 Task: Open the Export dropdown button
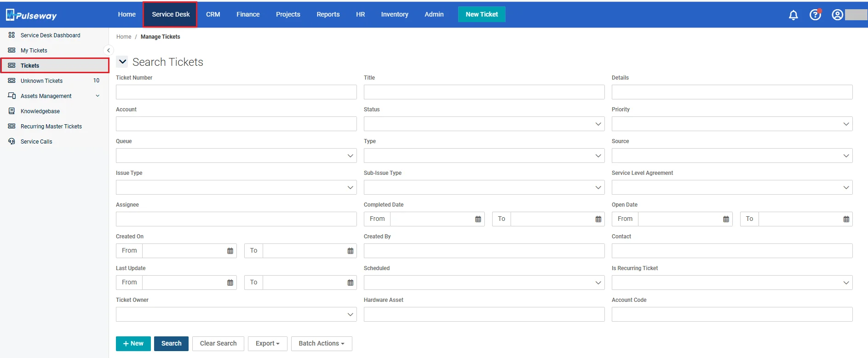tap(267, 344)
